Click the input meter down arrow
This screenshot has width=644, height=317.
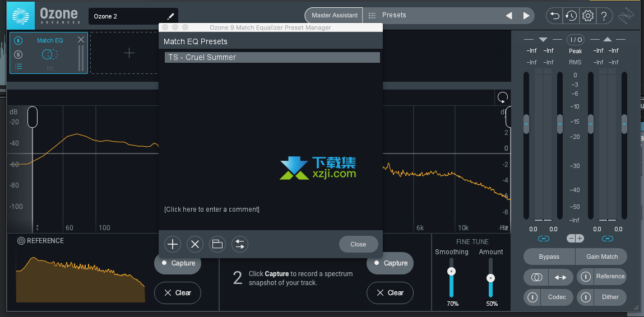pyautogui.click(x=543, y=39)
